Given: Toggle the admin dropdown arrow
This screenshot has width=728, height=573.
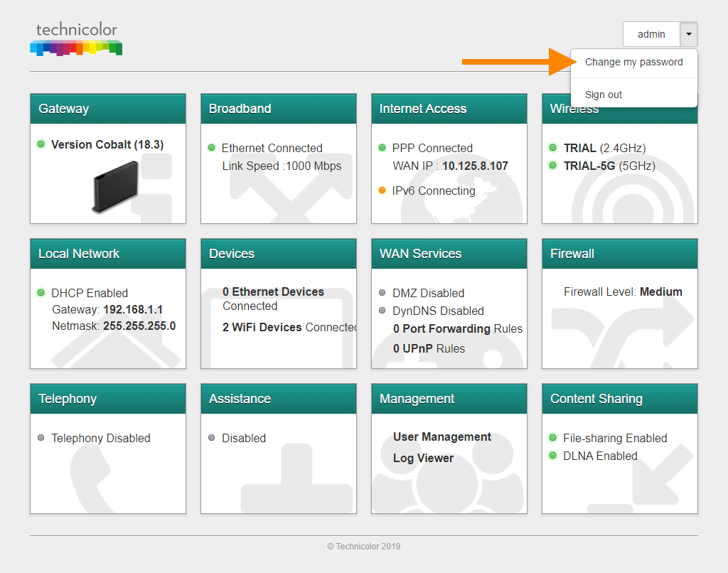Looking at the screenshot, I should (x=689, y=34).
